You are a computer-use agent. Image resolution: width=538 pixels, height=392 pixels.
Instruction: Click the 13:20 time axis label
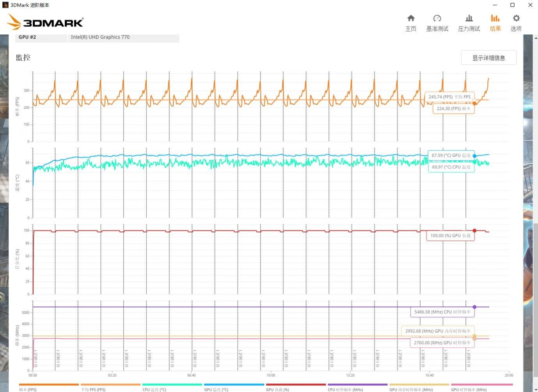[x=350, y=375]
